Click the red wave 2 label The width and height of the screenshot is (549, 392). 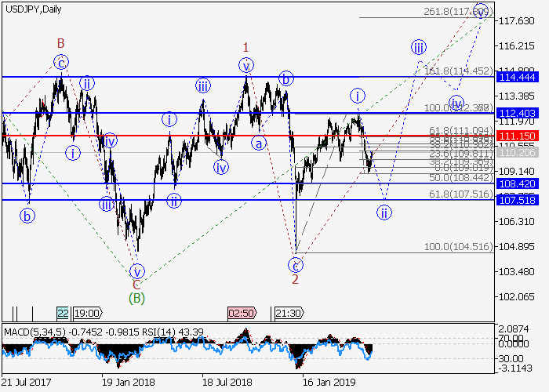[295, 278]
